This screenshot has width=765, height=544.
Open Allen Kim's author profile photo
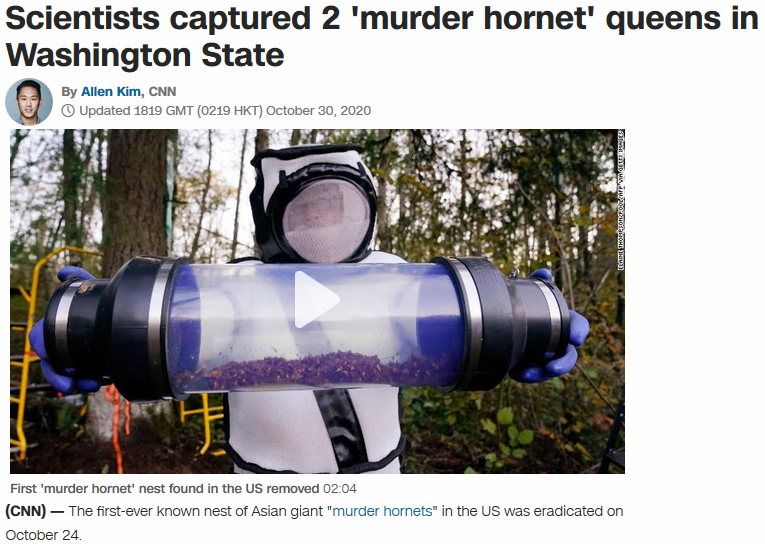(29, 101)
